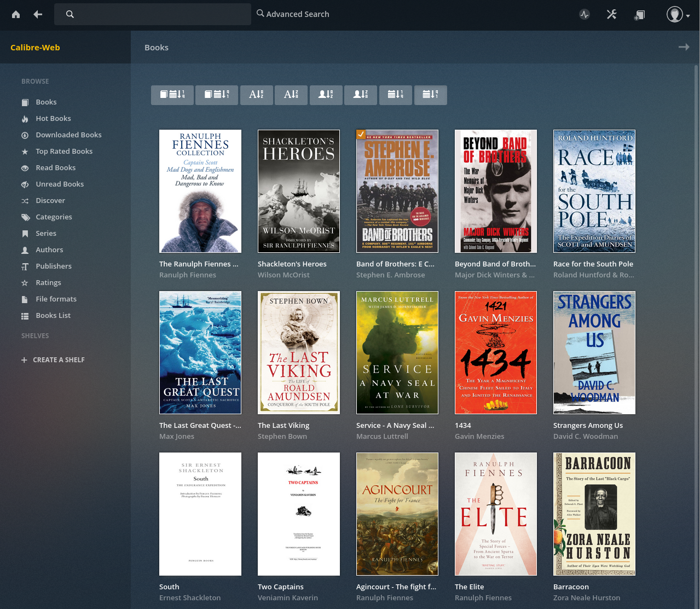The image size is (700, 609).
Task: View author David C. Woodman
Action: (x=586, y=437)
